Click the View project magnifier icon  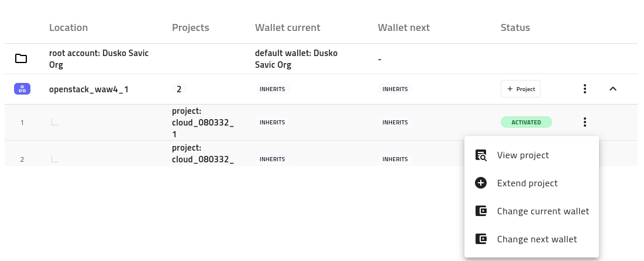click(481, 155)
